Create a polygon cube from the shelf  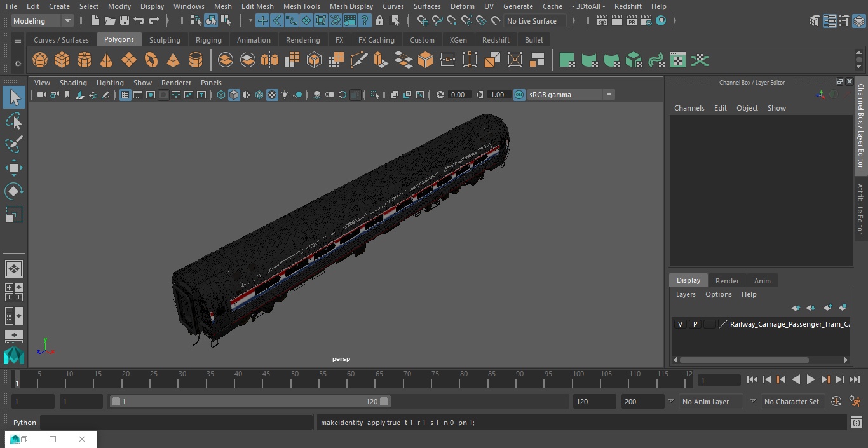tap(62, 60)
